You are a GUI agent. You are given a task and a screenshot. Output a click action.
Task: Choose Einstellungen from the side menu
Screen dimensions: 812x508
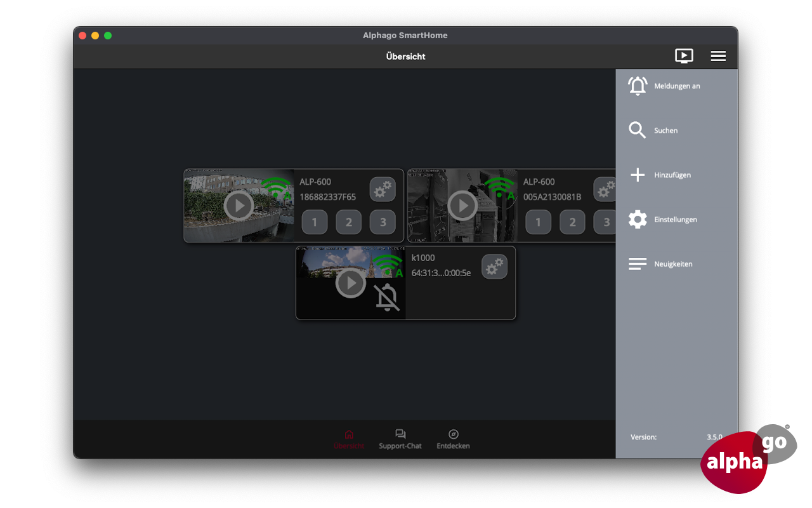pos(676,219)
